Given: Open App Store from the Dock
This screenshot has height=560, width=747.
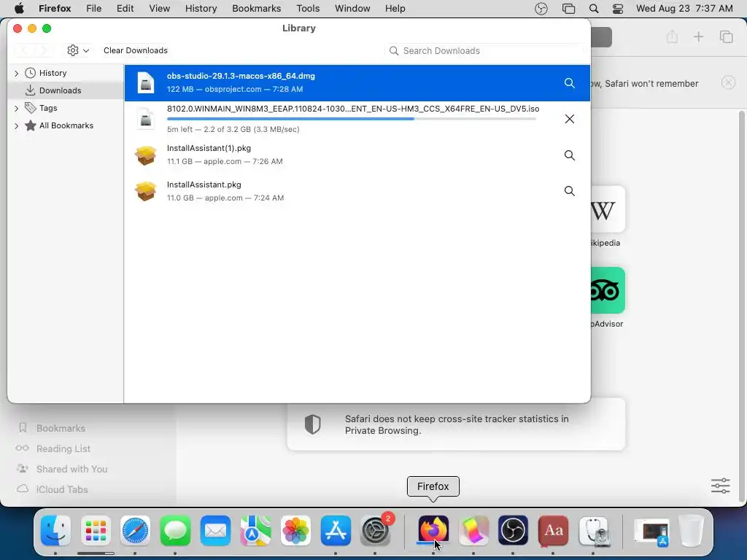Looking at the screenshot, I should click(x=336, y=531).
